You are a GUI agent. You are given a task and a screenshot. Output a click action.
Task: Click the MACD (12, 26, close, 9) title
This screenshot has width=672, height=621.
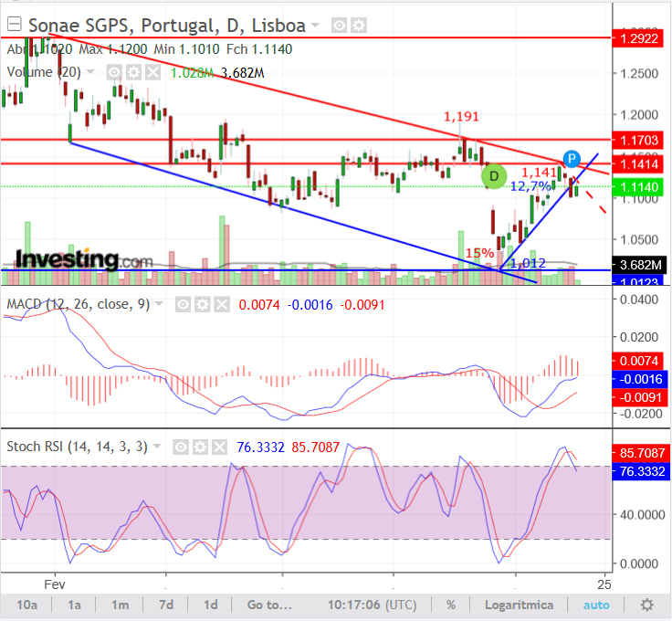78,304
